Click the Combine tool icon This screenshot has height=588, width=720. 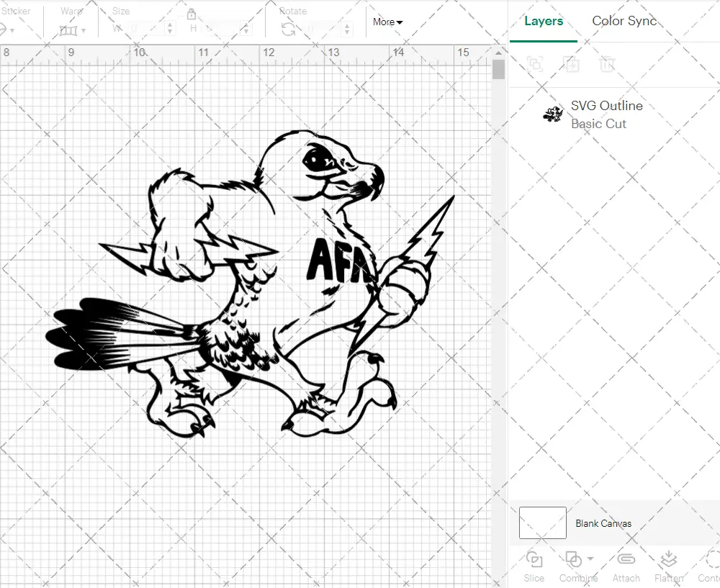(x=572, y=560)
